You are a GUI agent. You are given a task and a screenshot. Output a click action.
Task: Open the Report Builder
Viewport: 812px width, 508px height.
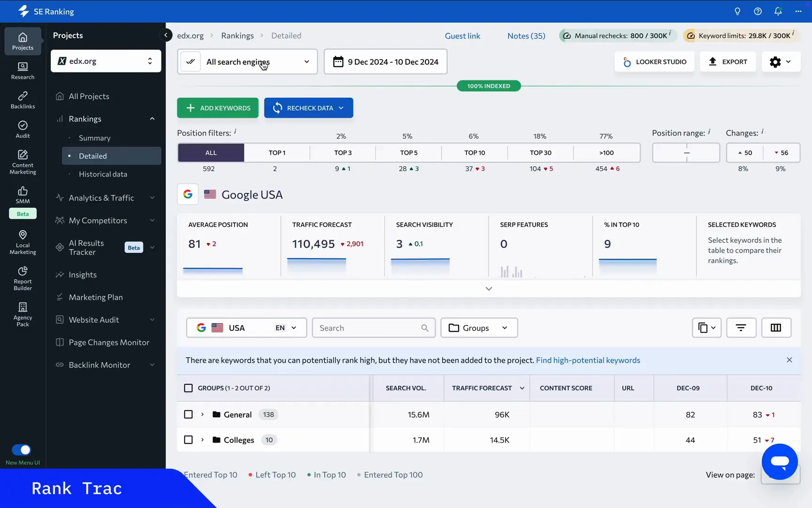(22, 278)
